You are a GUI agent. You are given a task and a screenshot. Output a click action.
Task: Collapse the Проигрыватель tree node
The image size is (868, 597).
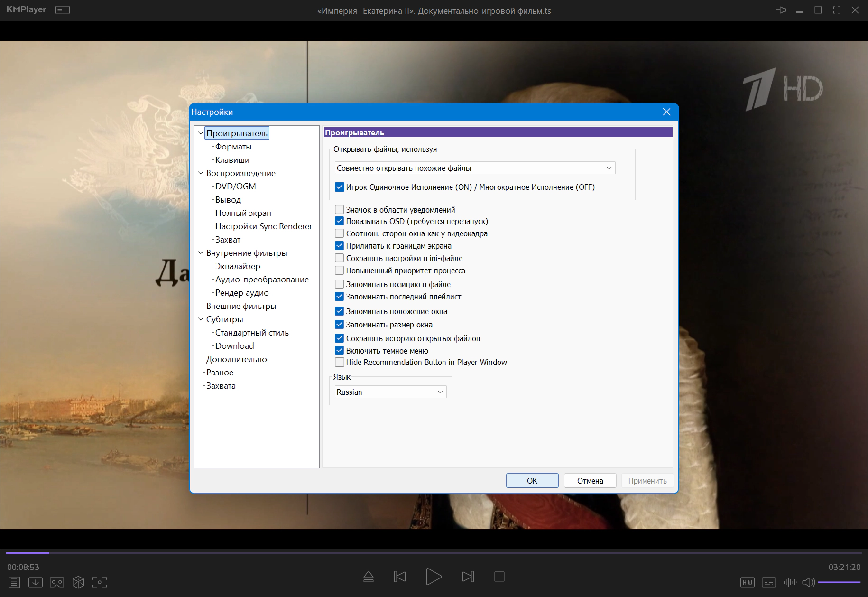tap(201, 133)
